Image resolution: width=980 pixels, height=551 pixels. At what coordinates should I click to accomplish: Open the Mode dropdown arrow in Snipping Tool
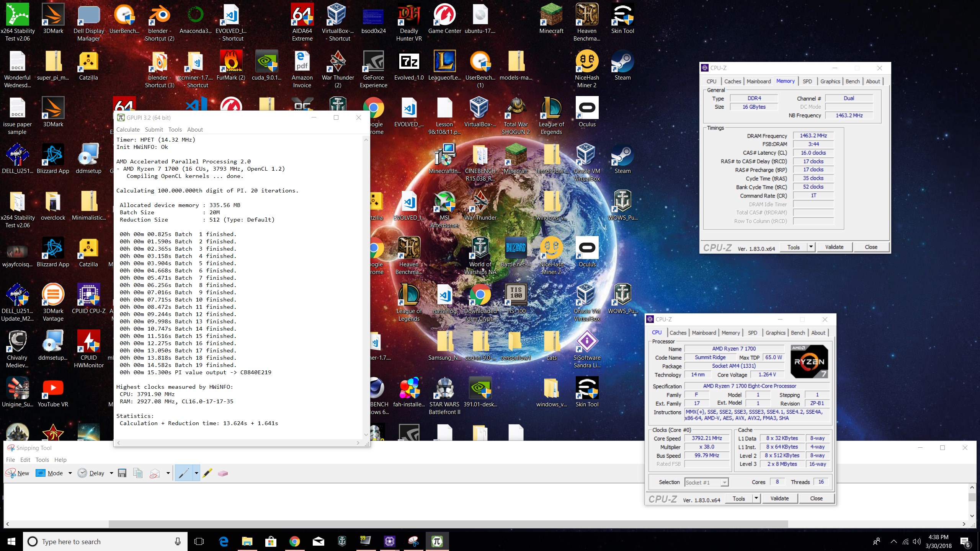coord(70,473)
